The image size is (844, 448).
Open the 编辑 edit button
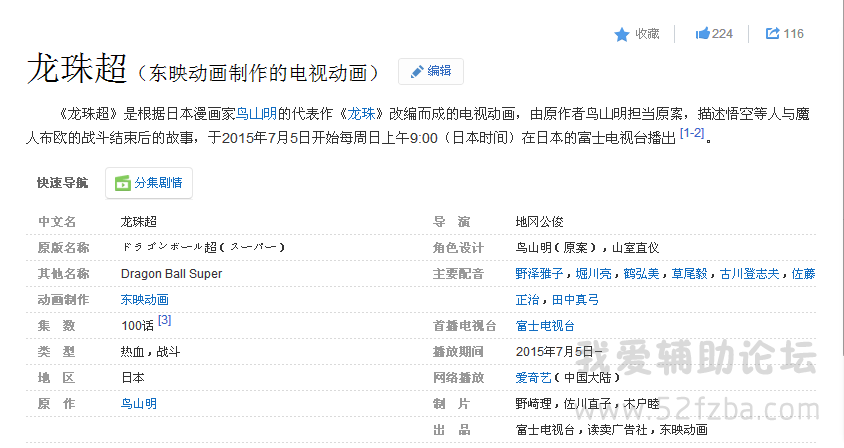click(x=431, y=71)
